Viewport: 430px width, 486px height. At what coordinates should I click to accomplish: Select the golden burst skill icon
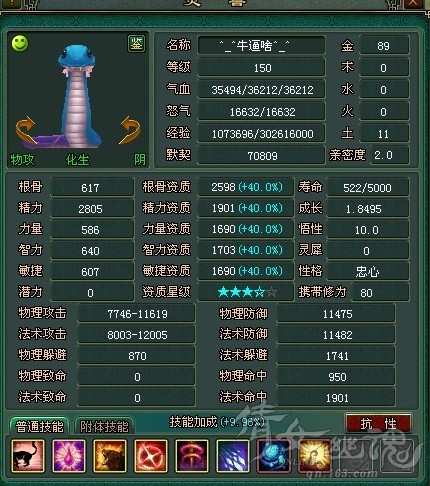315,456
